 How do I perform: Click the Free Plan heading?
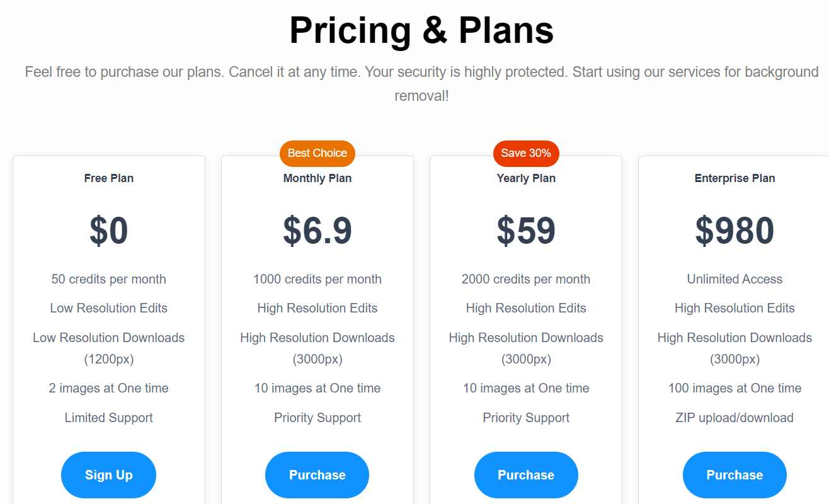tap(109, 178)
